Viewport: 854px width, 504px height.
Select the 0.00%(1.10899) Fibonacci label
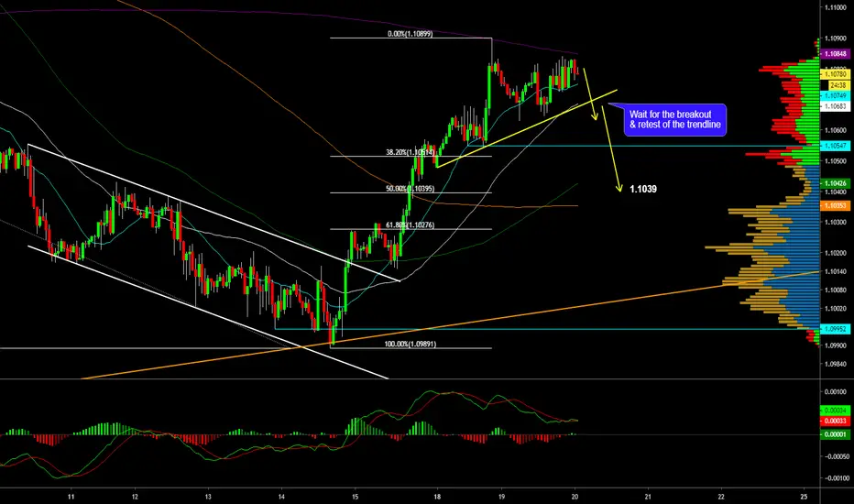coord(411,34)
